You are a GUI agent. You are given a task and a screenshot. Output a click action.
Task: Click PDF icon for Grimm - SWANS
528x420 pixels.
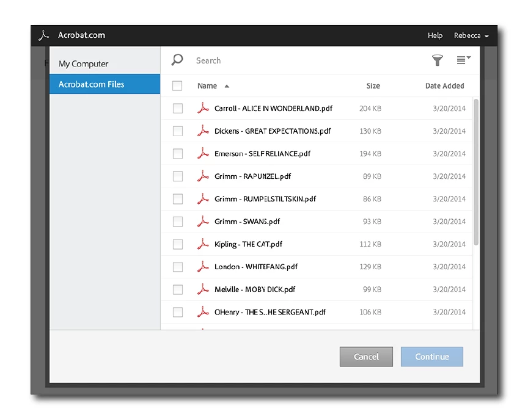[x=203, y=221]
